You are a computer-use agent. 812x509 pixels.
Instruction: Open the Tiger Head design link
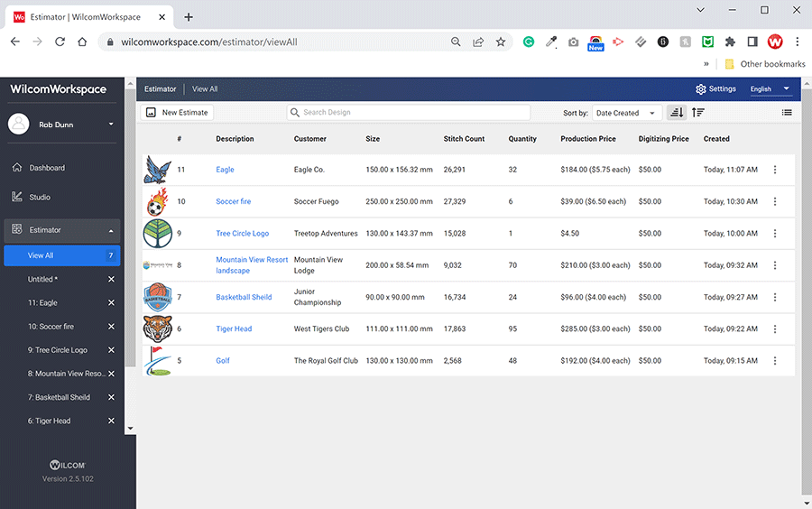click(x=234, y=329)
